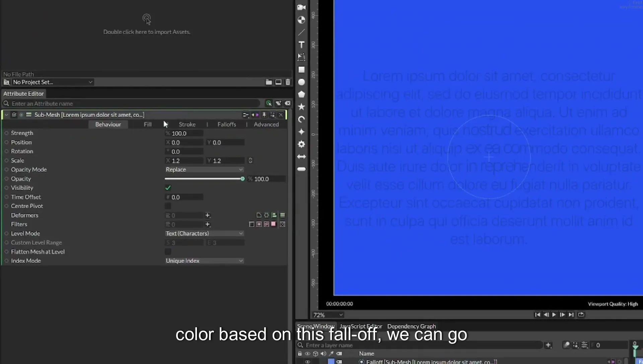
Task: Switch to the Fill tab
Action: click(x=148, y=124)
